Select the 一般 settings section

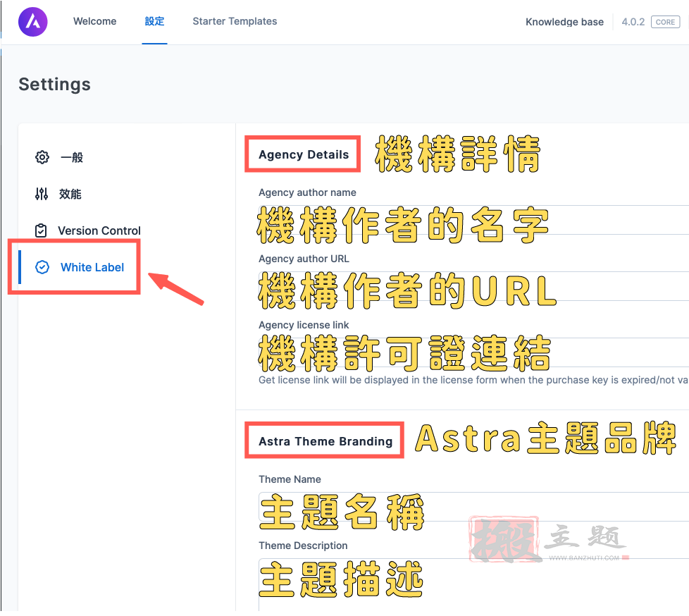tap(72, 157)
